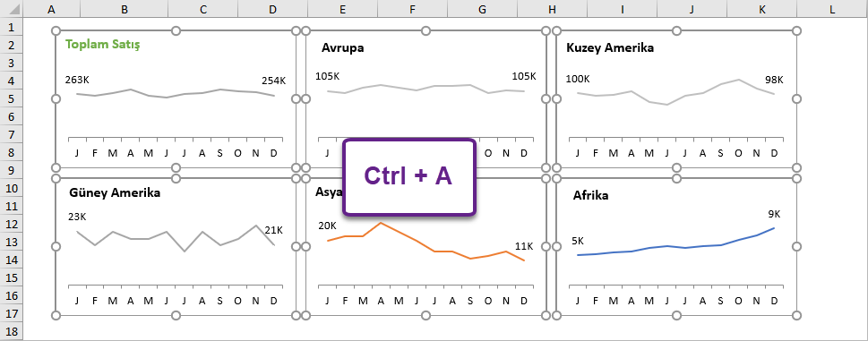Select column H header
Viewport: 868px width, 341px height.
552,9
